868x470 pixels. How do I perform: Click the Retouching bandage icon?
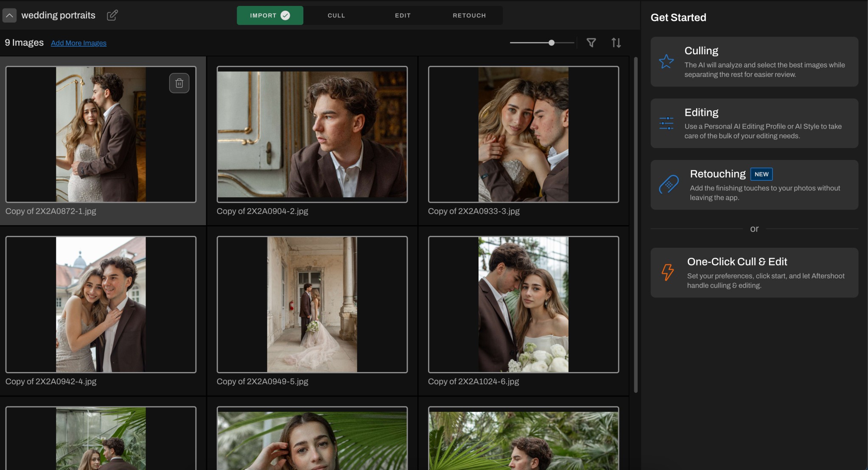(669, 185)
